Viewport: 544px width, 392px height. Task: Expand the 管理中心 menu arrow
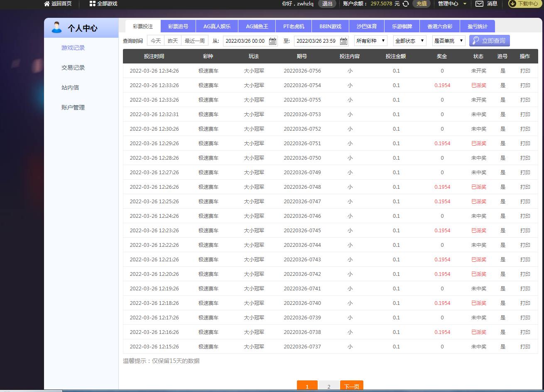coord(465,4)
